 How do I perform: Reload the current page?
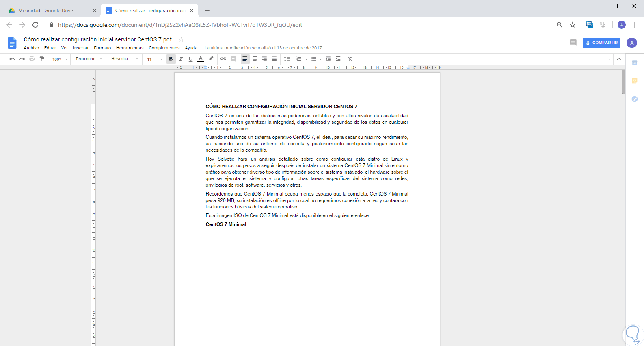[x=35, y=25]
